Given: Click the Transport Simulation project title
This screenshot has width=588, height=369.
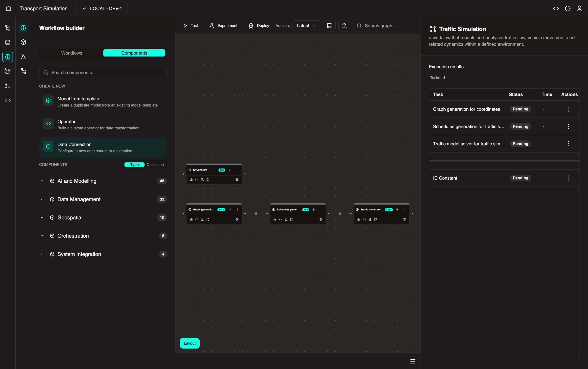Looking at the screenshot, I should (43, 8).
